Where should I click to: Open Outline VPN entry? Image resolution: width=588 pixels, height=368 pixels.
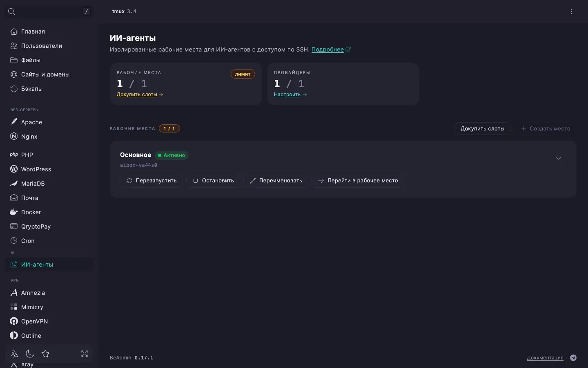(x=49, y=336)
